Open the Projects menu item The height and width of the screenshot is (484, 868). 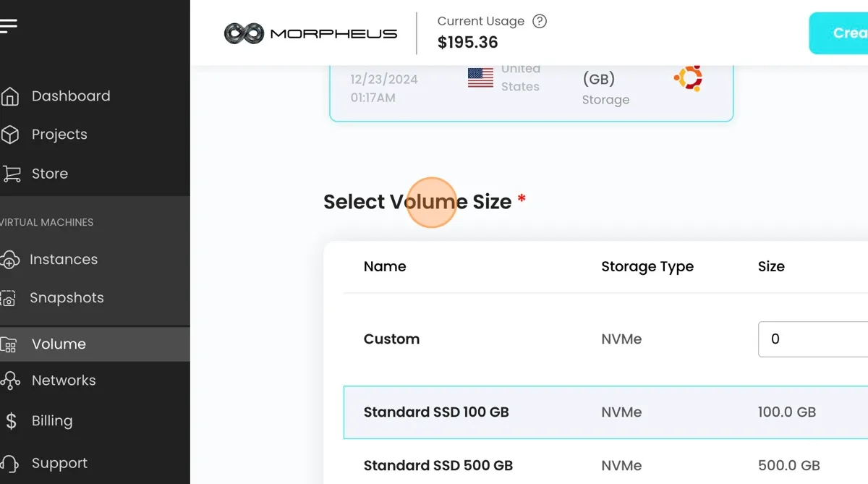coord(59,135)
